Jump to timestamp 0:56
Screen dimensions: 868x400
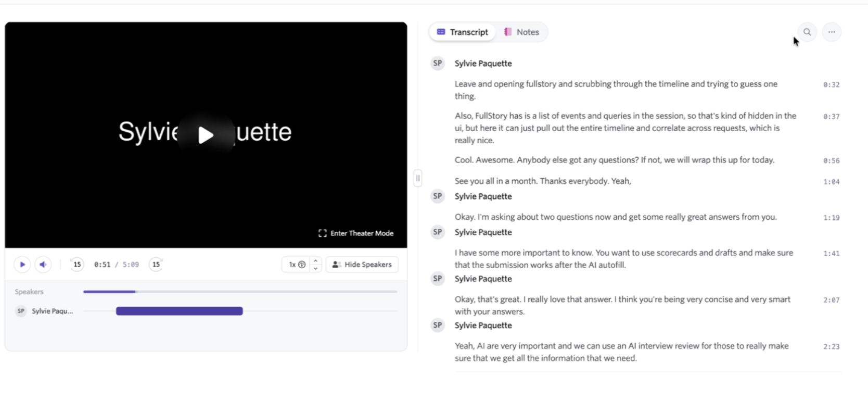(831, 161)
